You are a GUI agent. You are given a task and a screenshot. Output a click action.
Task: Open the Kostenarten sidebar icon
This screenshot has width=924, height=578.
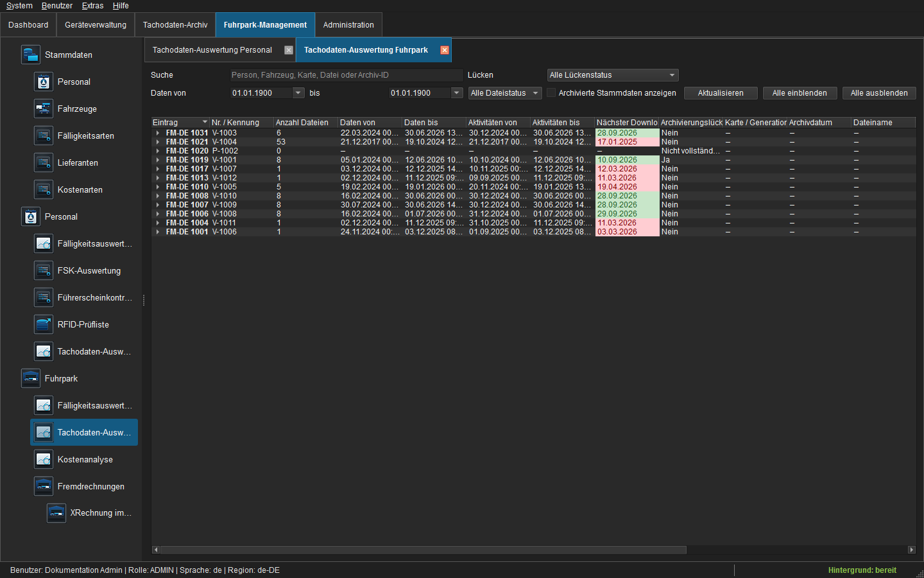pyautogui.click(x=44, y=189)
